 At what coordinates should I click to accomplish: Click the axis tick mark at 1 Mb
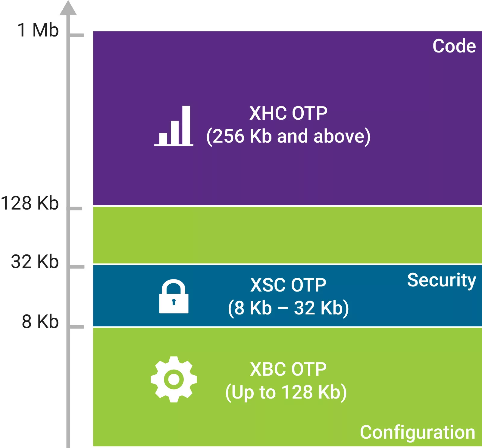(77, 35)
